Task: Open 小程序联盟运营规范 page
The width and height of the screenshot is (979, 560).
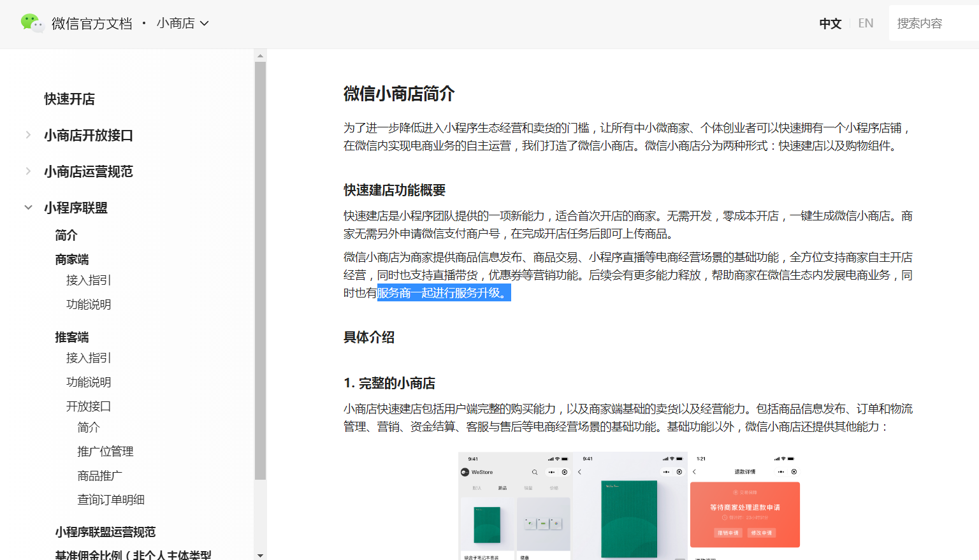Action: coord(105,532)
